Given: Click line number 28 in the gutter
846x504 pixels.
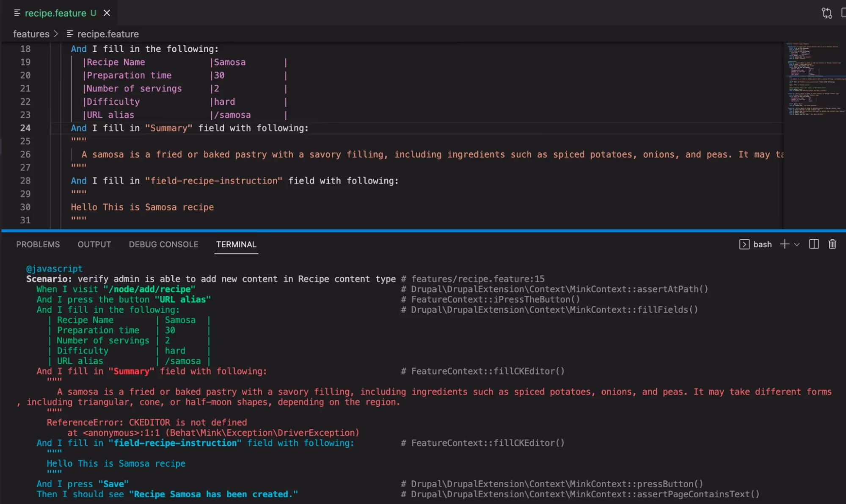Looking at the screenshot, I should (x=25, y=181).
